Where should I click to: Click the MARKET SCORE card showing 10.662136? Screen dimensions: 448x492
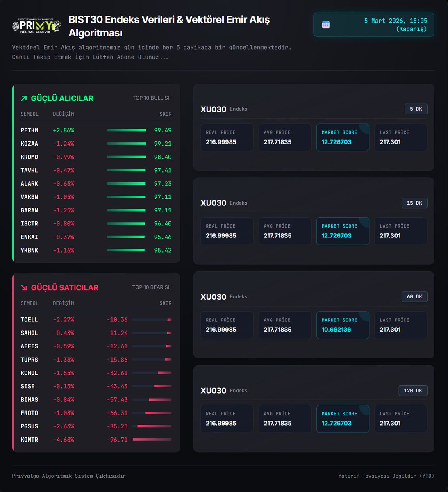343,325
